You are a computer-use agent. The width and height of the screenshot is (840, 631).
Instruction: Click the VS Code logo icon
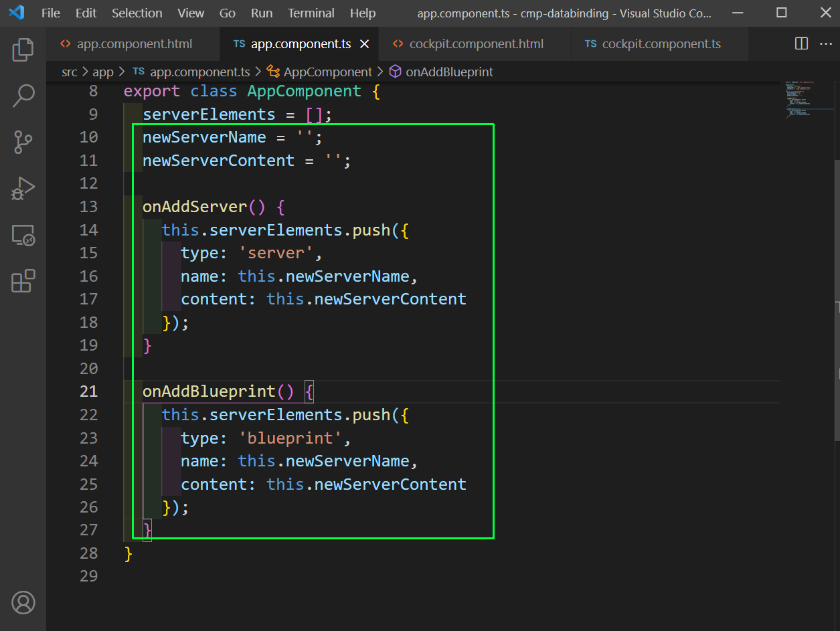click(17, 13)
